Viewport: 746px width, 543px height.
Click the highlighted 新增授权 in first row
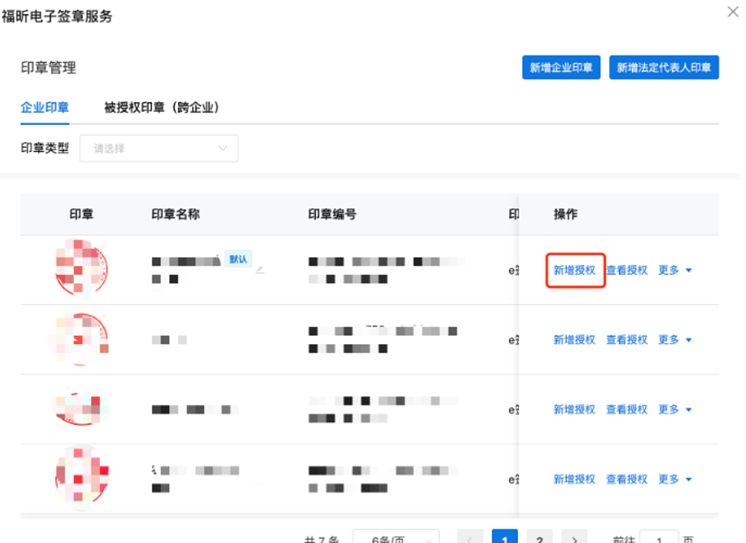click(x=575, y=270)
